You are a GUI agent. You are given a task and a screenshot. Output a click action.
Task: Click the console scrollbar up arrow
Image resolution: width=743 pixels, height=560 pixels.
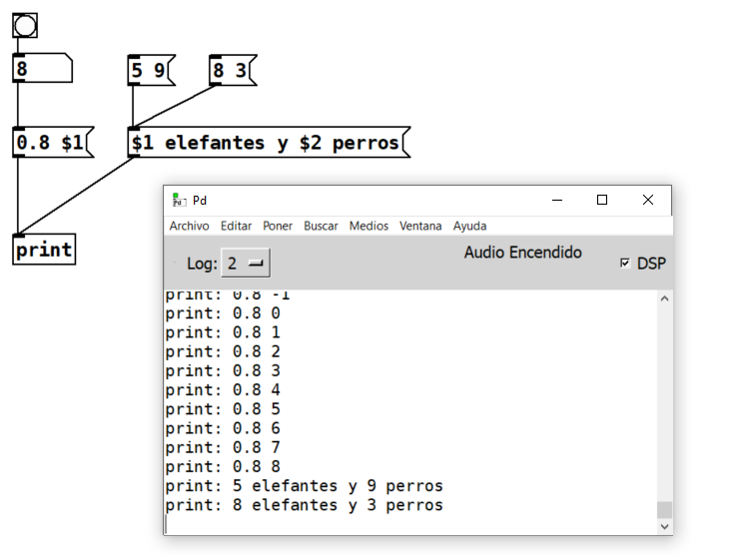click(664, 298)
